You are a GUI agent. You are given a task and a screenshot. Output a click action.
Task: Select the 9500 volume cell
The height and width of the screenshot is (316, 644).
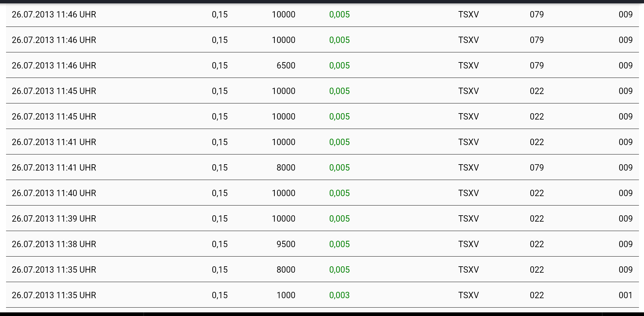tap(286, 244)
